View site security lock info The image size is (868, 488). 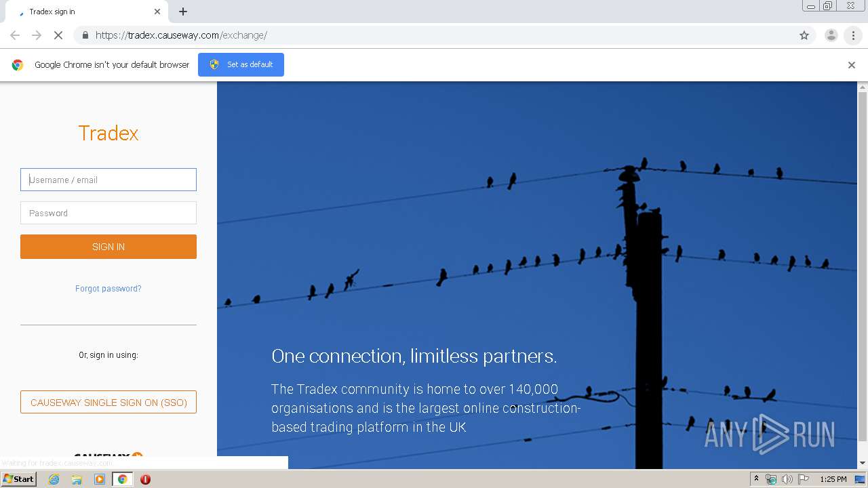pos(85,35)
